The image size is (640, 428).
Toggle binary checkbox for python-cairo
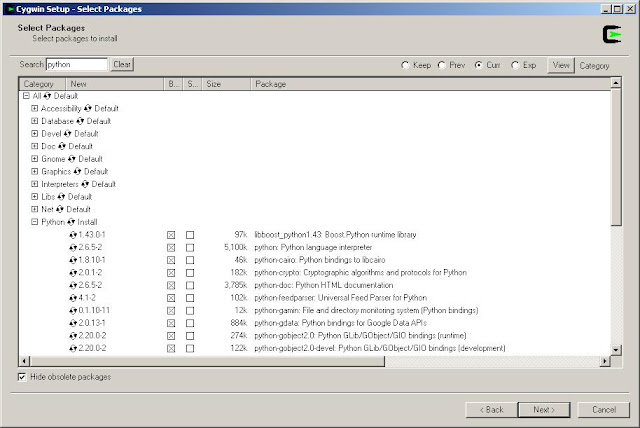(171, 260)
